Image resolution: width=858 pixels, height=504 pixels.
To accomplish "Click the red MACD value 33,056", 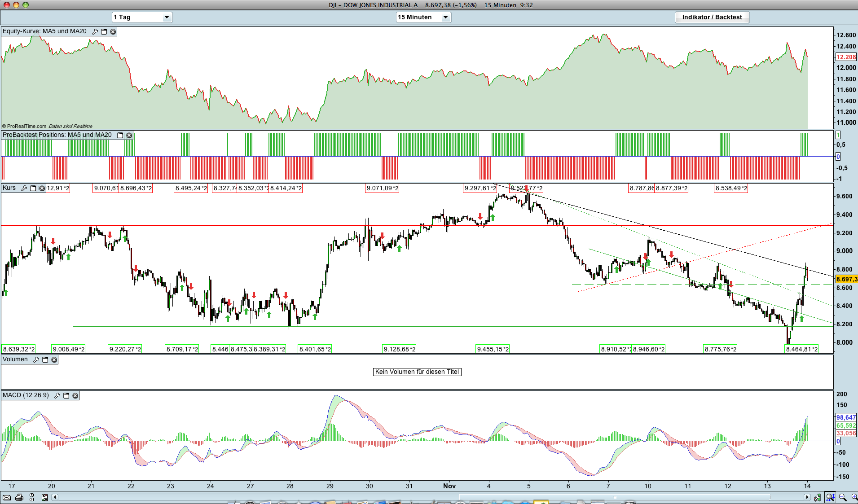I will point(846,433).
